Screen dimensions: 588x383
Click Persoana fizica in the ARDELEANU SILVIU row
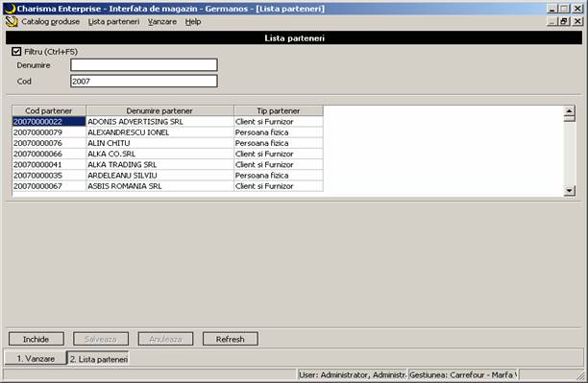pos(279,176)
